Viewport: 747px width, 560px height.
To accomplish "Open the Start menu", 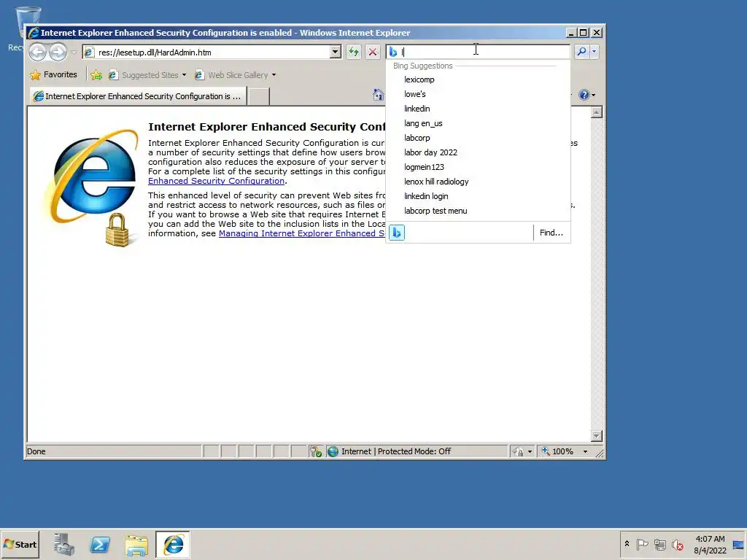I will pos(20,544).
